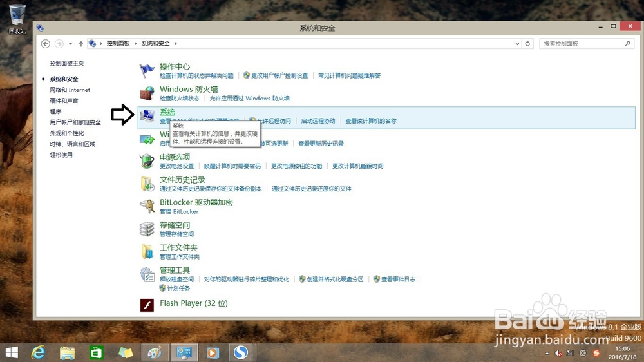Launch Internet Explorer from taskbar
Screen dimensions: 644x362
tap(38, 352)
